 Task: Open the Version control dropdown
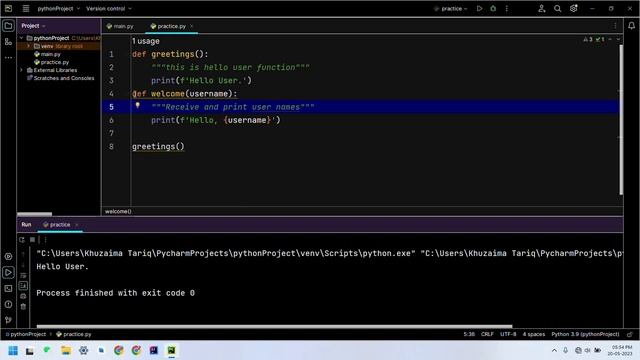(x=109, y=8)
